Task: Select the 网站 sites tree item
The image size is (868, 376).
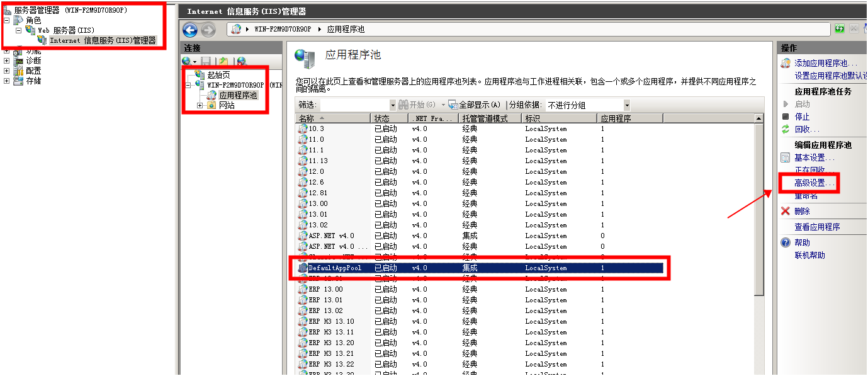Action: [x=227, y=105]
